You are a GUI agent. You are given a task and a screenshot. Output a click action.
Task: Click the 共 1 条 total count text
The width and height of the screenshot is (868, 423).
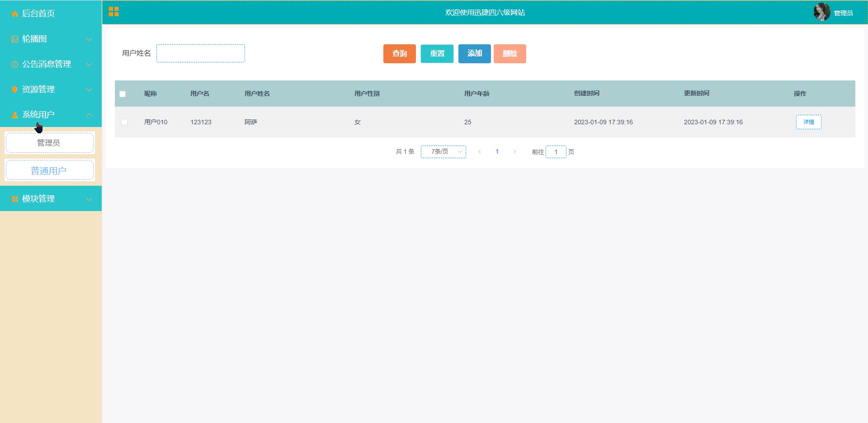[405, 152]
